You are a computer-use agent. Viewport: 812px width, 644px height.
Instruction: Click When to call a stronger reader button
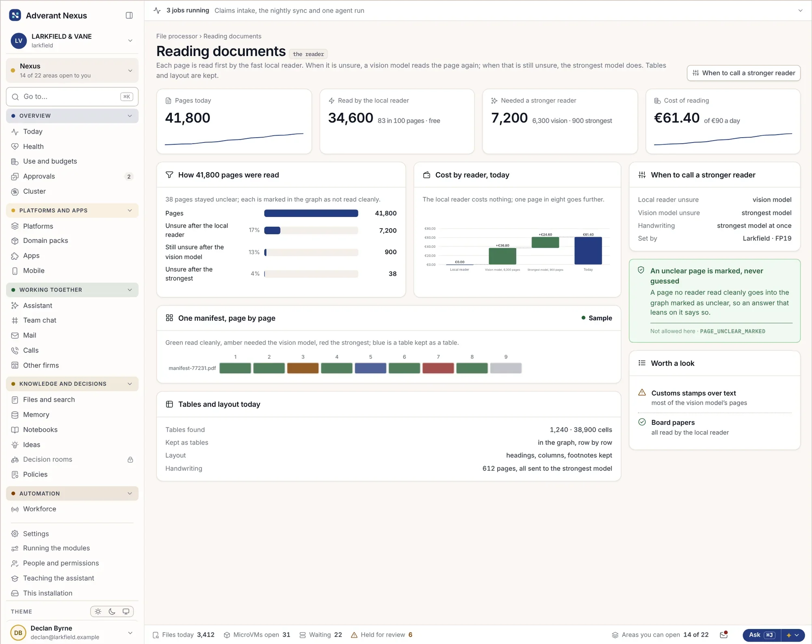pos(743,73)
